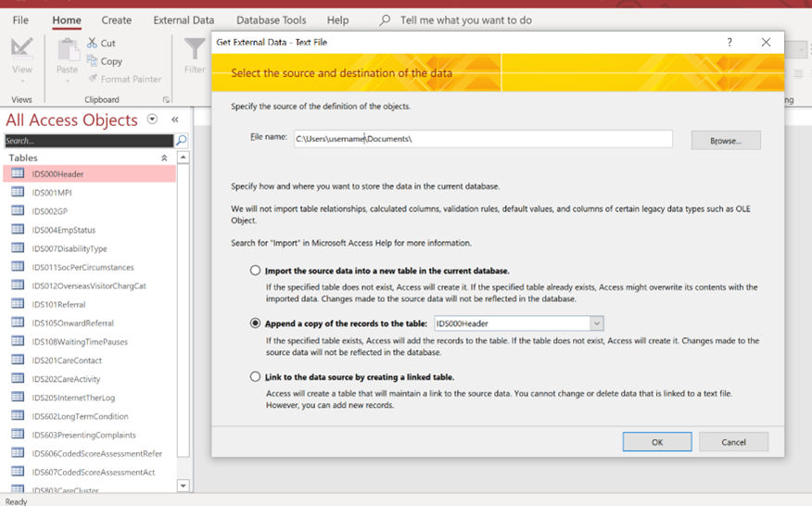This screenshot has height=506, width=812.
Task: Click the Cut scissors icon
Action: click(x=92, y=43)
